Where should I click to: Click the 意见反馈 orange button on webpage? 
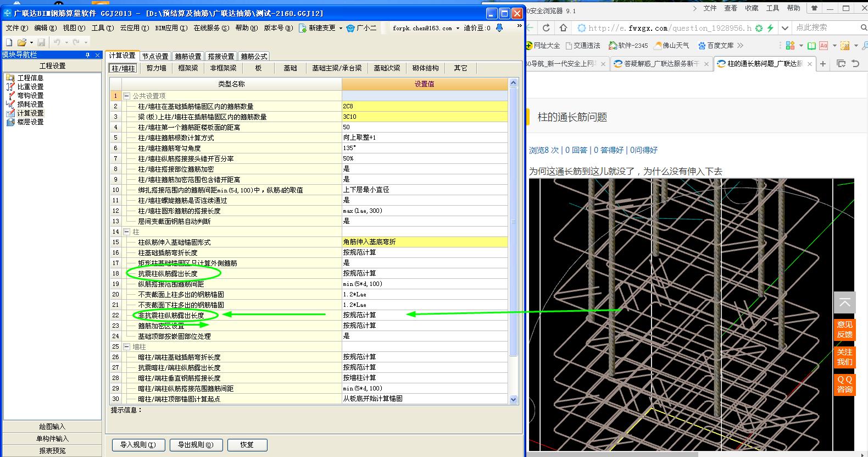[845, 329]
